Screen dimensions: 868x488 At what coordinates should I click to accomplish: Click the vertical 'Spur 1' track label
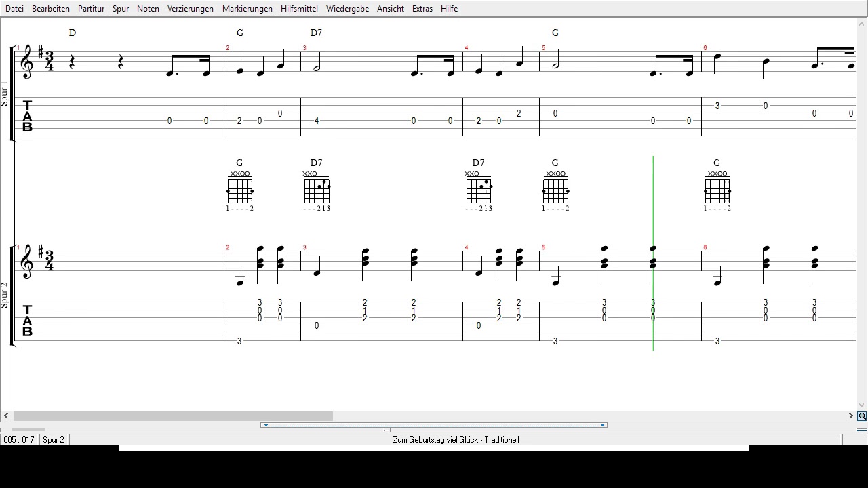point(5,94)
